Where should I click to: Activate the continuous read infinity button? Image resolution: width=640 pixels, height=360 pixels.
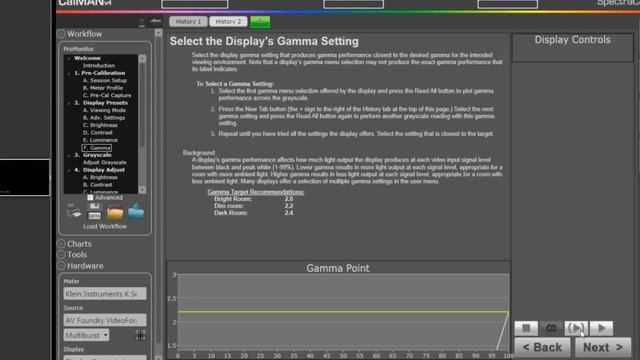pyautogui.click(x=551, y=328)
